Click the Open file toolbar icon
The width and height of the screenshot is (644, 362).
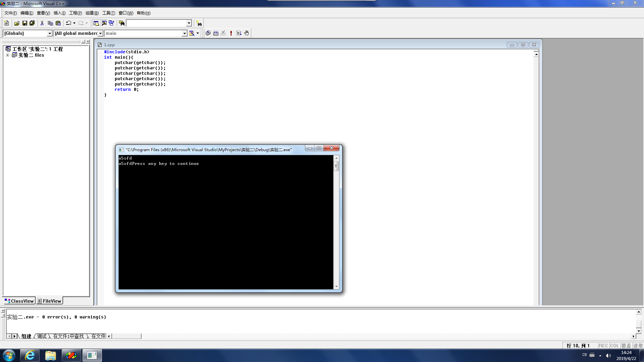tap(17, 23)
